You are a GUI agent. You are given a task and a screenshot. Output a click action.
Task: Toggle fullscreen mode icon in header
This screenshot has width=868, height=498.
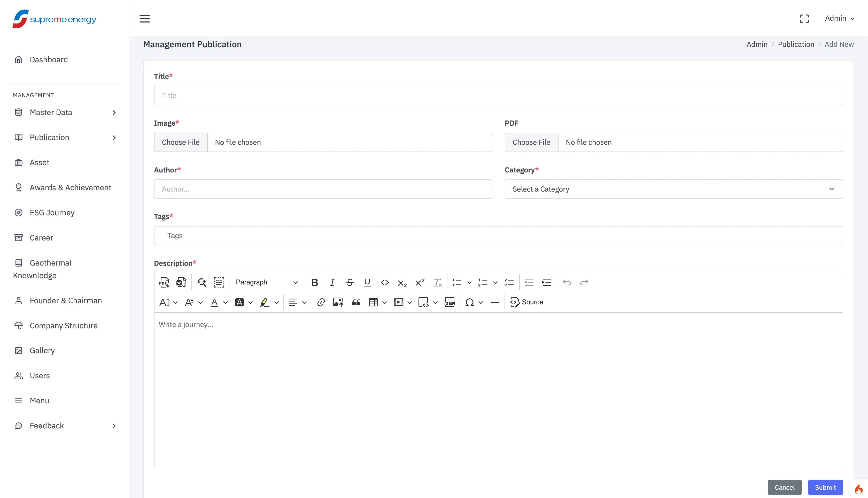click(804, 18)
